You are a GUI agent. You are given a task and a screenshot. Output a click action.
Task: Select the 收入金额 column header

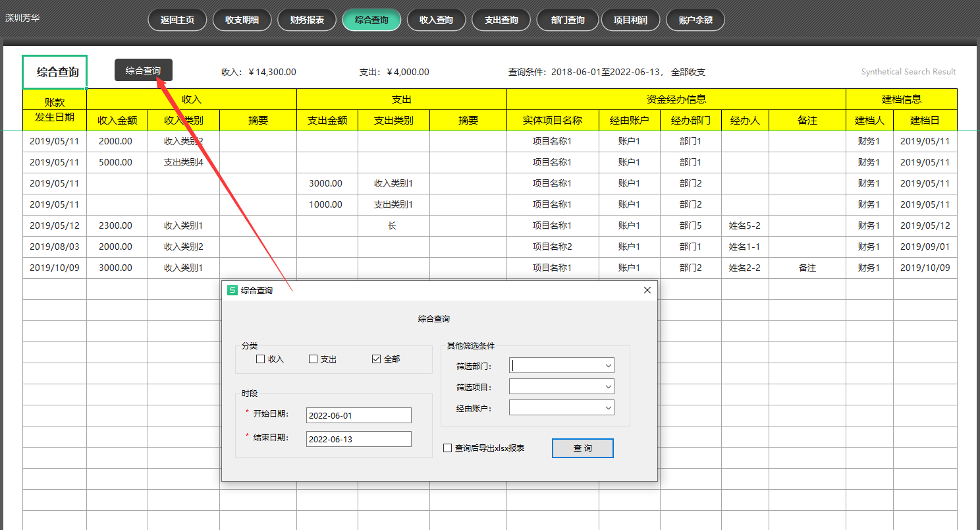pos(117,120)
